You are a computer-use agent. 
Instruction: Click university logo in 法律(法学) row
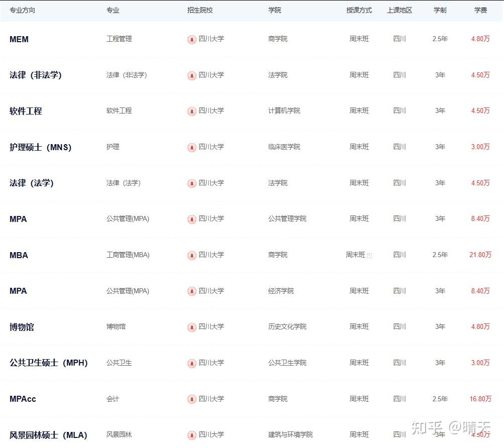pos(192,183)
